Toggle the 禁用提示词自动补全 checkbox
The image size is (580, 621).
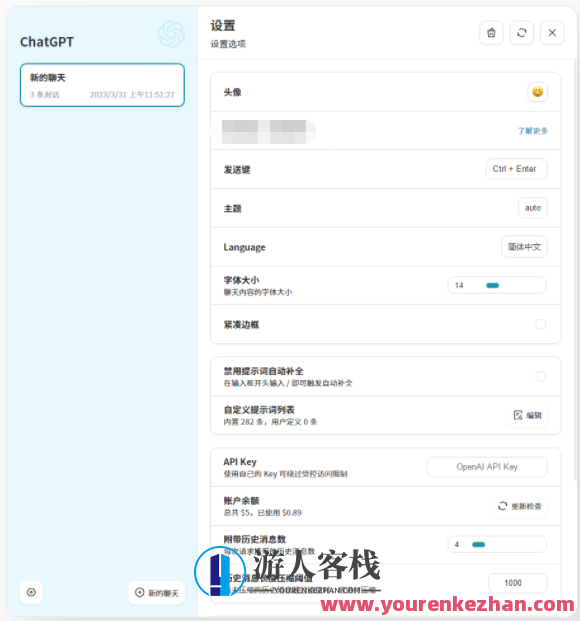coord(541,376)
